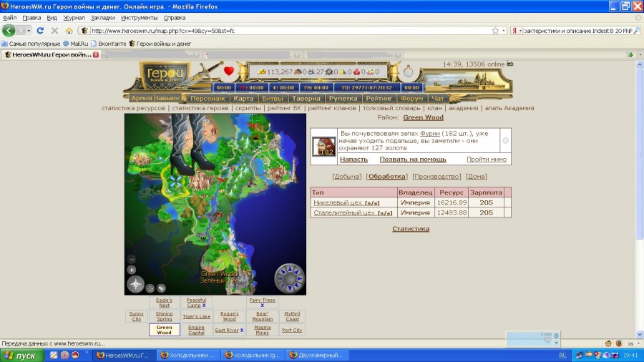Click the Напасть attack link

tap(353, 160)
